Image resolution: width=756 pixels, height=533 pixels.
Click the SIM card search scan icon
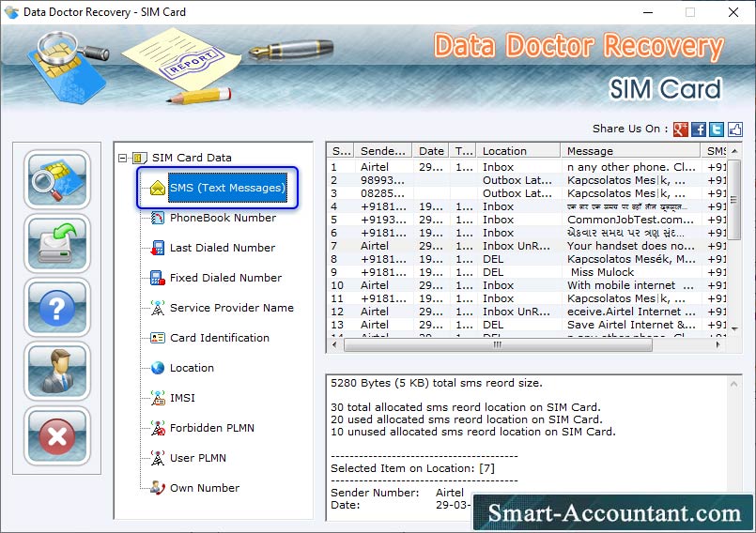(x=57, y=179)
